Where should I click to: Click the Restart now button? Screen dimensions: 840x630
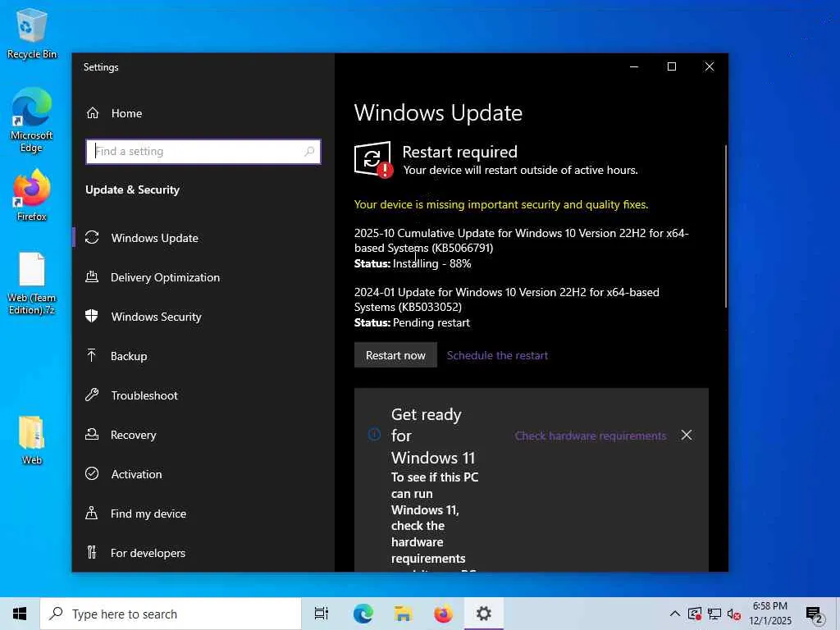pyautogui.click(x=395, y=355)
